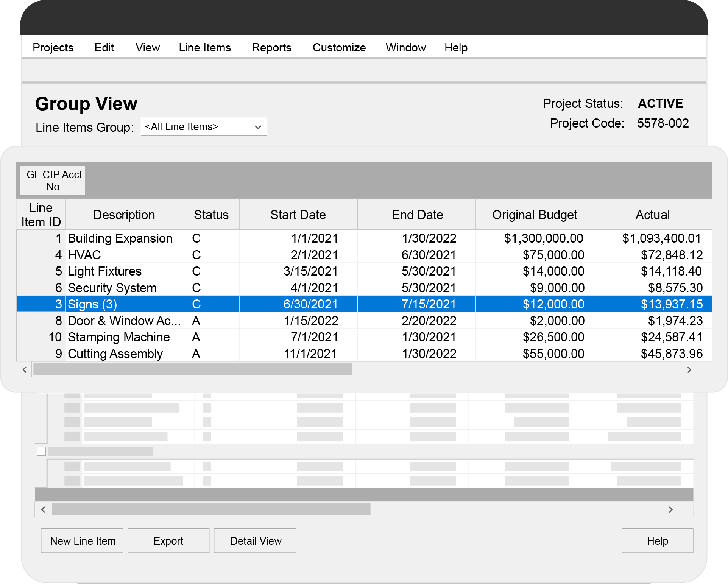Click the Signs (3) highlighted row
This screenshot has width=728, height=584.
tap(364, 304)
